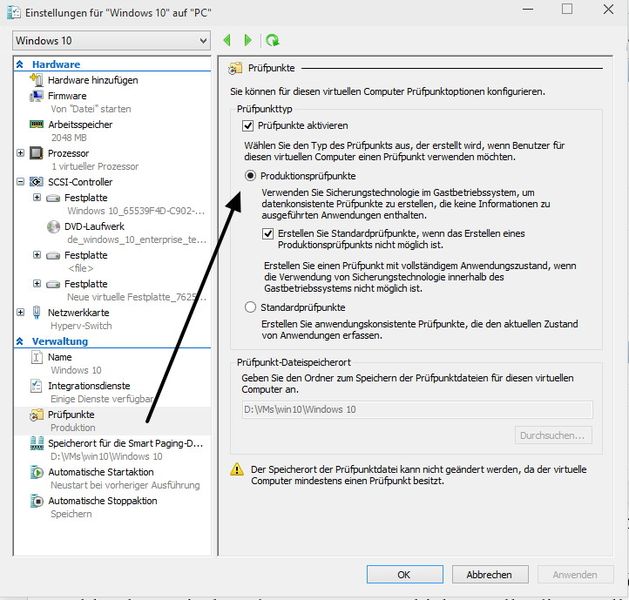The image size is (629, 600).
Task: Click the yellow warning triangle icon
Action: click(237, 469)
